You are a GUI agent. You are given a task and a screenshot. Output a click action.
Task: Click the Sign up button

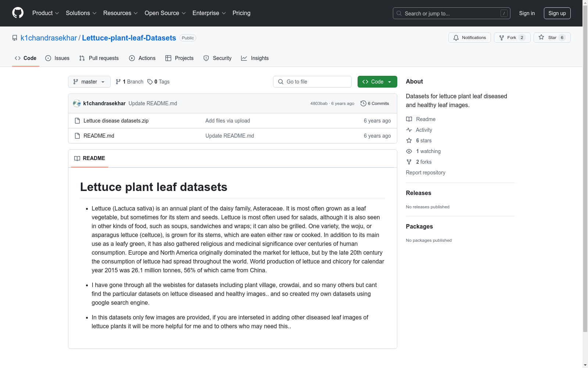pos(557,13)
